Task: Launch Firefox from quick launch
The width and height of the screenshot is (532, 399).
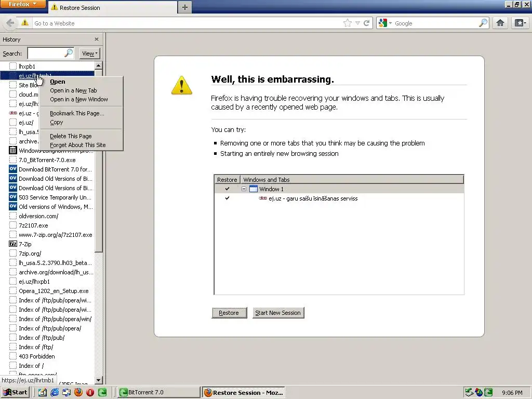Action: (78, 393)
